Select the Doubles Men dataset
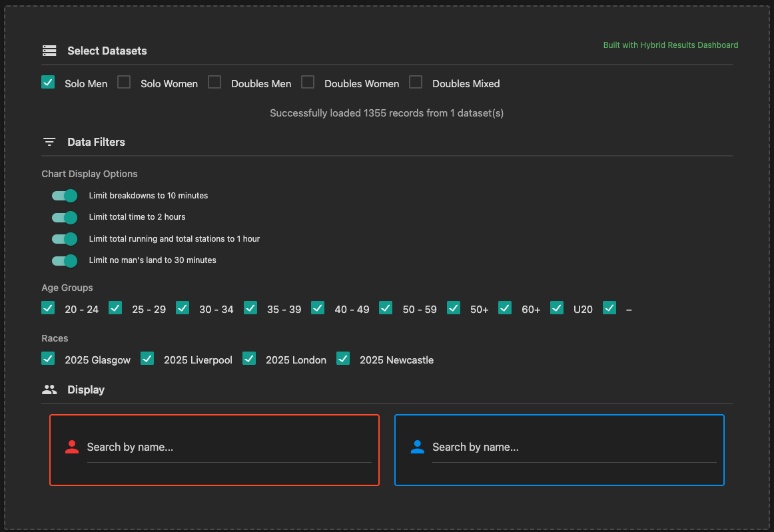 point(214,81)
